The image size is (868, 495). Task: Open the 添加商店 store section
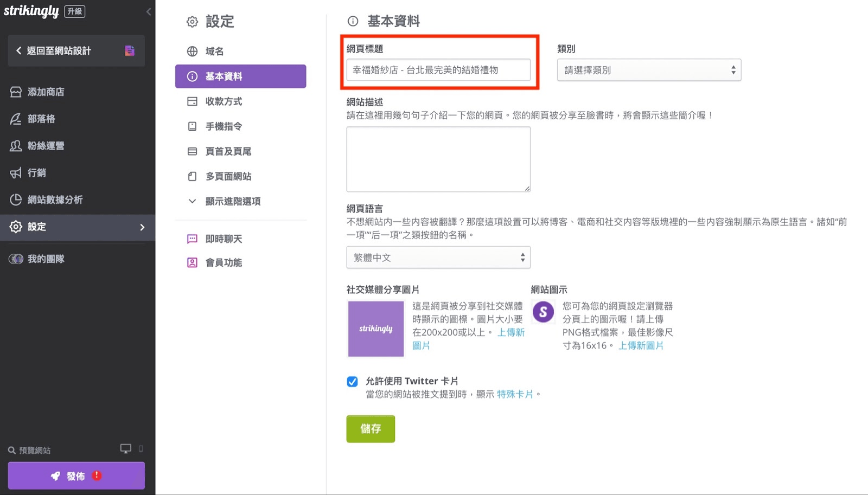(43, 91)
